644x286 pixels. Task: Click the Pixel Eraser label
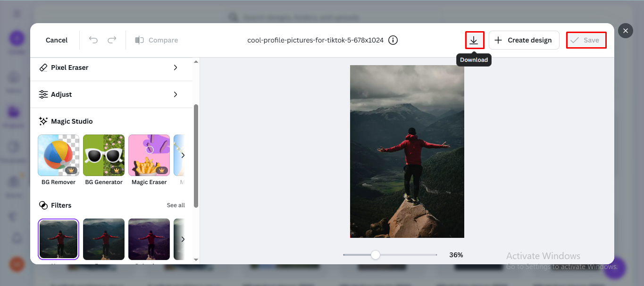point(70,67)
